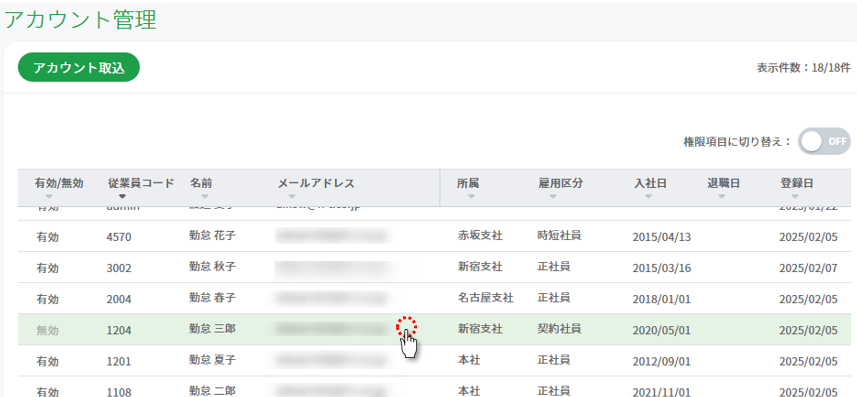The width and height of the screenshot is (857, 397).
Task: Sort by the 退職日 column arrow
Action: pos(721,196)
